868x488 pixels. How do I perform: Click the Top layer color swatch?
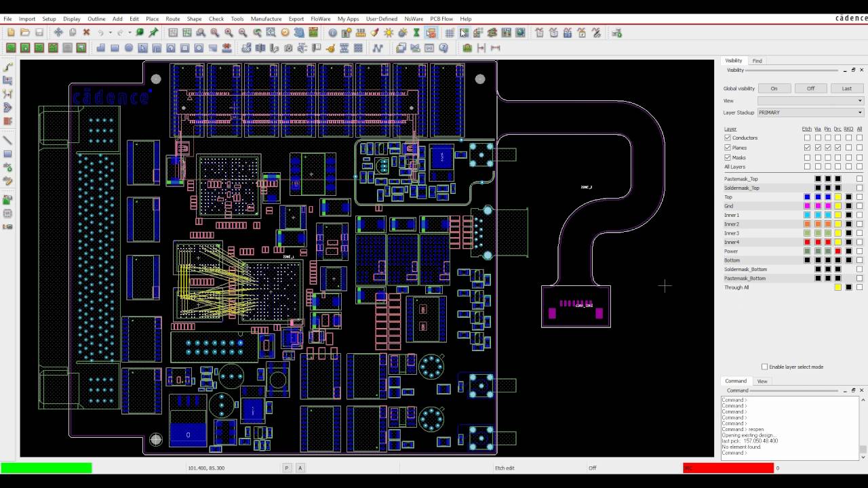pos(807,197)
